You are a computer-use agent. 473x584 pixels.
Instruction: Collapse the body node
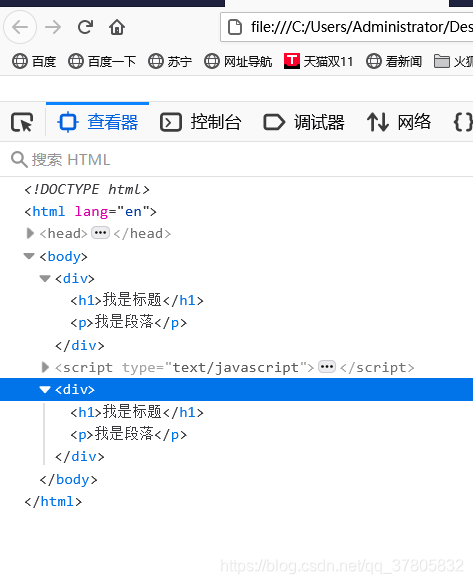pos(29,256)
